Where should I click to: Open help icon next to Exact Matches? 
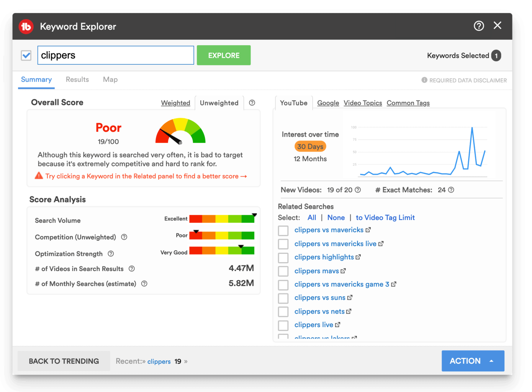[x=451, y=190]
